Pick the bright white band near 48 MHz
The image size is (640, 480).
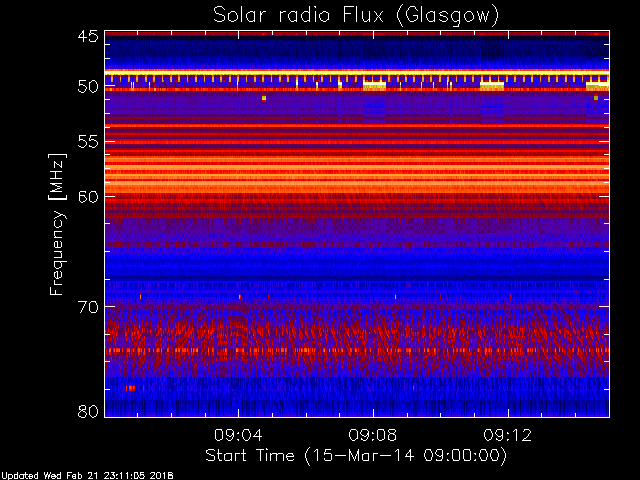[356, 71]
